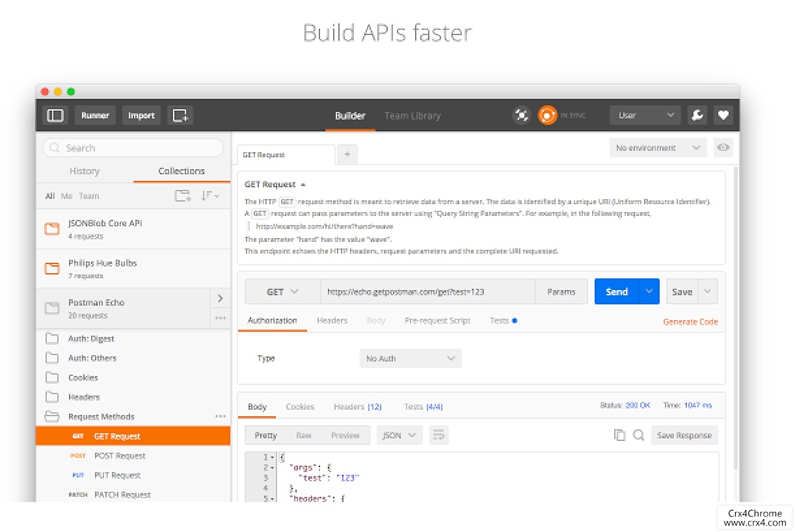Switch response view to Raw
The height and width of the screenshot is (532, 795).
coord(304,435)
